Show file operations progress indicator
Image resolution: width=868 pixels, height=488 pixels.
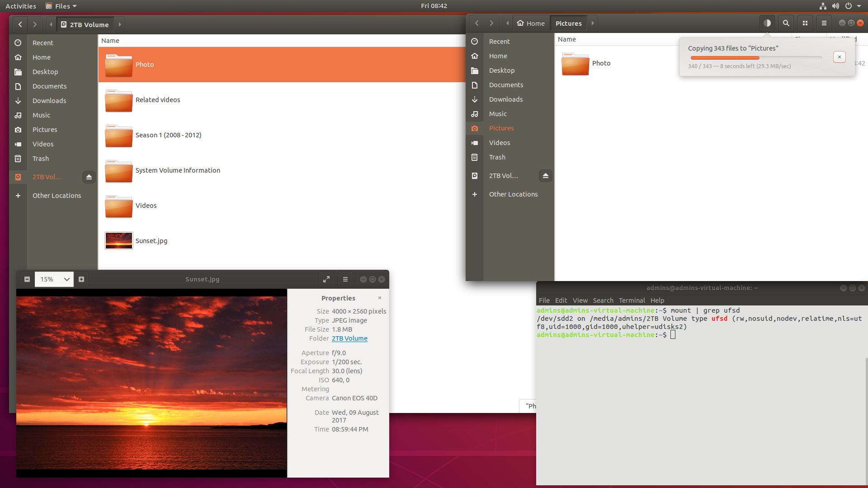767,23
